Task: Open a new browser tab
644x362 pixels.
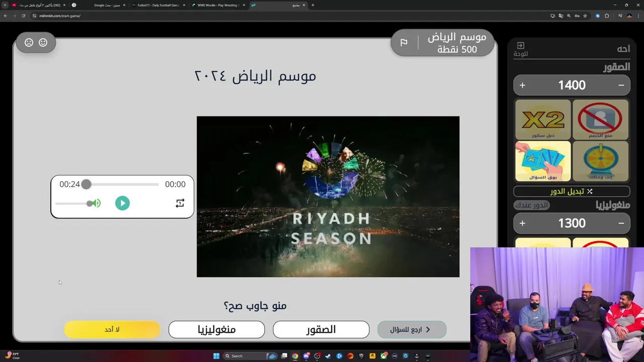Action: tap(313, 5)
